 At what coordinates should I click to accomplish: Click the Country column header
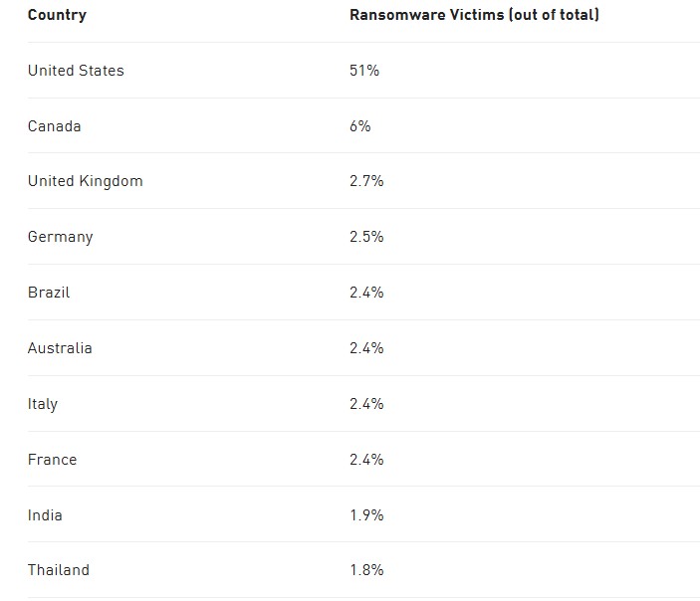coord(57,15)
